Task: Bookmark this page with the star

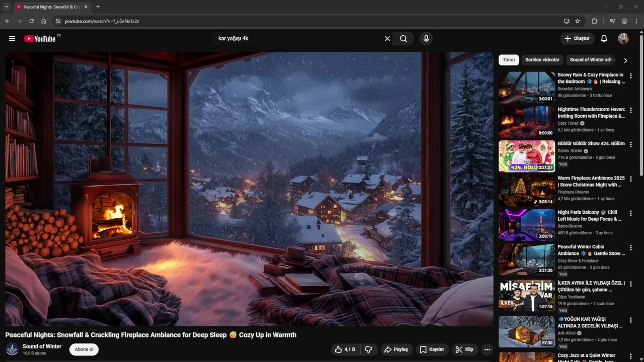Action: pos(578,21)
